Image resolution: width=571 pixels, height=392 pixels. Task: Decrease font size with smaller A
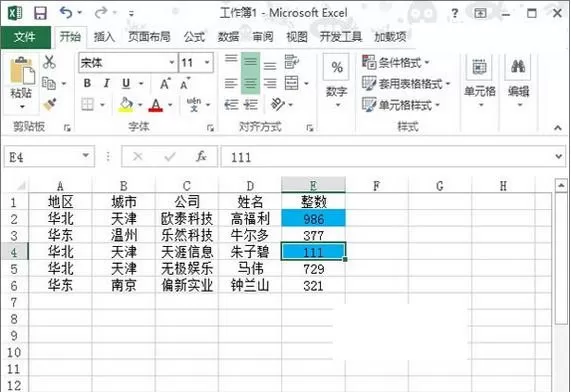[x=185, y=83]
